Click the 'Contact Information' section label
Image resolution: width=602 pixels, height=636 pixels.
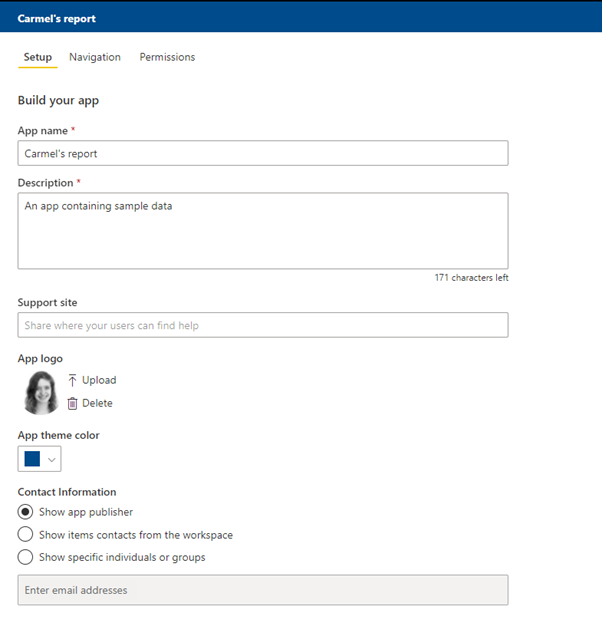pyautogui.click(x=67, y=492)
